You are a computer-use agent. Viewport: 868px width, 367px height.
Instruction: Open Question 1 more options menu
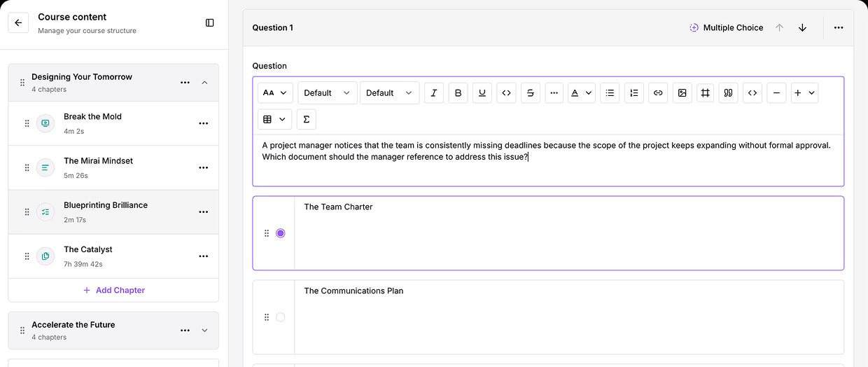click(839, 27)
